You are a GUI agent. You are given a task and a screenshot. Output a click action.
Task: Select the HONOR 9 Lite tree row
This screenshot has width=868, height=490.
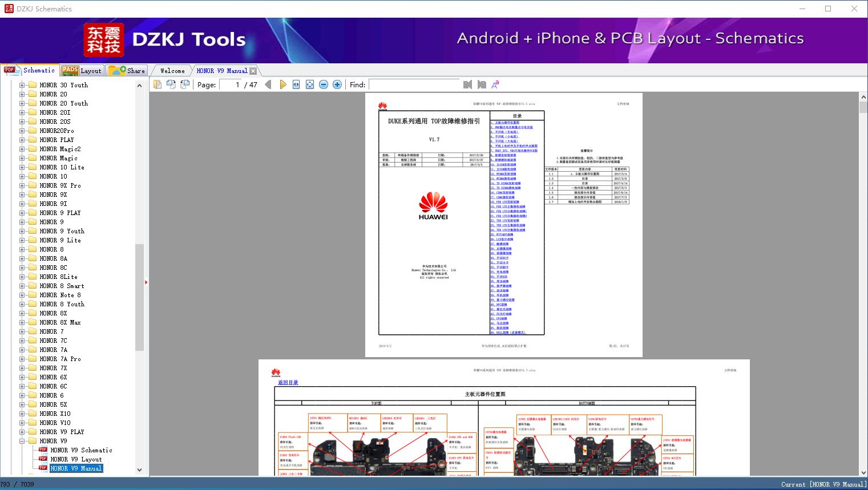tap(60, 240)
